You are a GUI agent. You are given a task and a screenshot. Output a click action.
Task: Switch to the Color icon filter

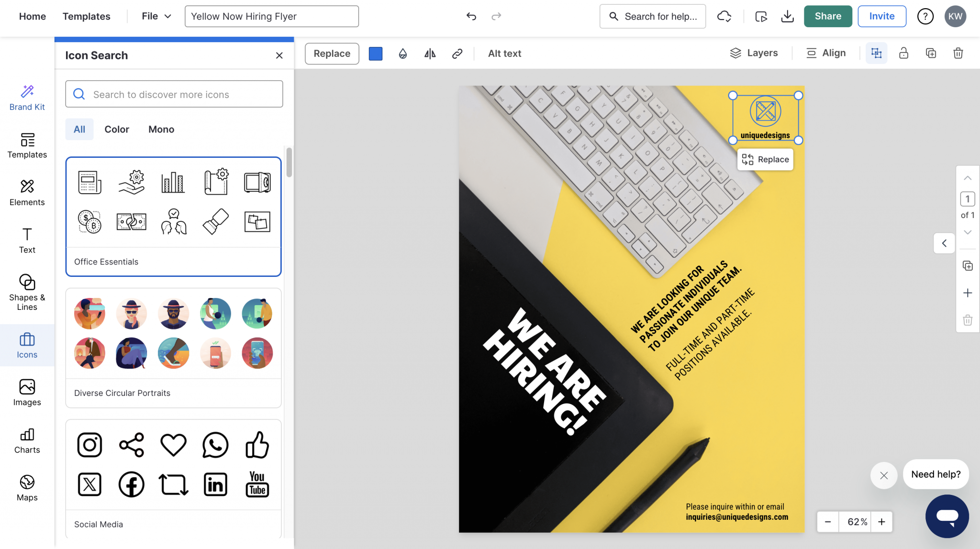pos(116,129)
